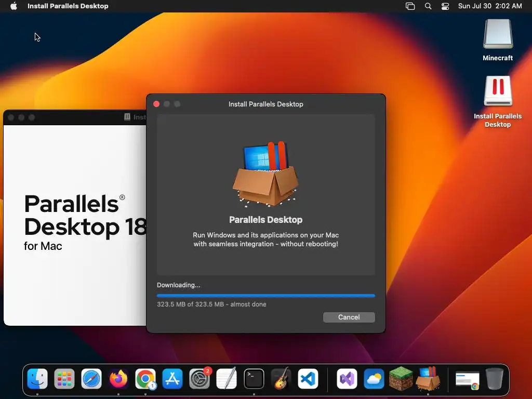Click the 'Downloading...' status label
The width and height of the screenshot is (532, 399).
(x=179, y=285)
